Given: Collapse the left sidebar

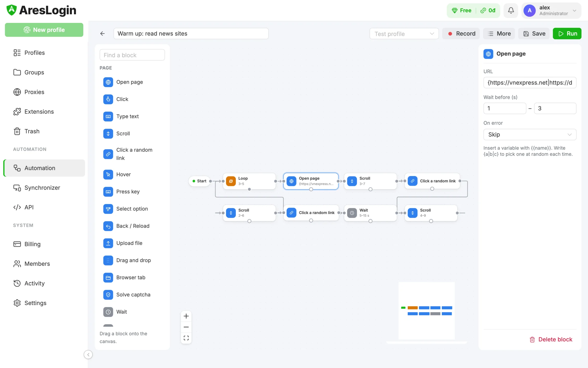Looking at the screenshot, I should tap(88, 354).
